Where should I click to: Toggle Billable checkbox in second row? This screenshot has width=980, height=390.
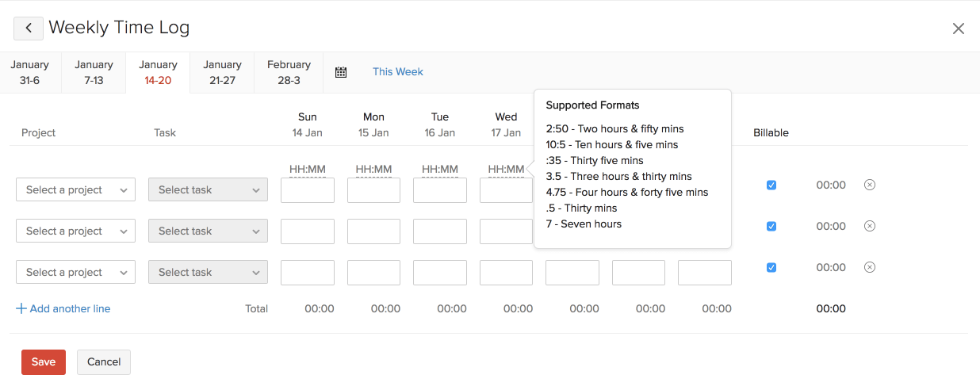coord(771,226)
